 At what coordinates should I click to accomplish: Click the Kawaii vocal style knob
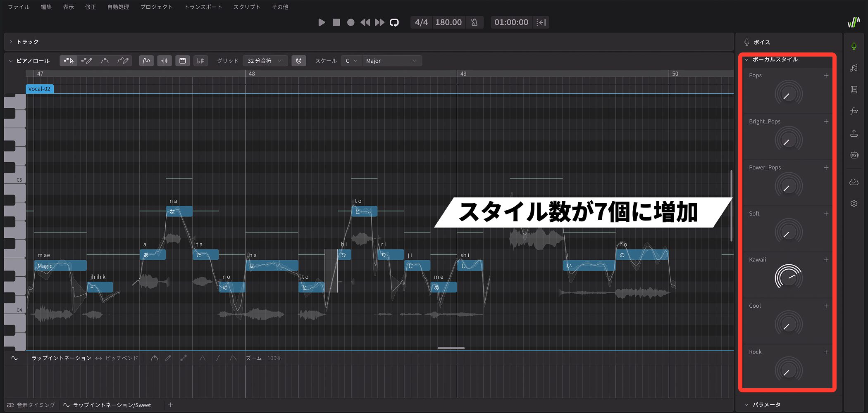tap(788, 277)
